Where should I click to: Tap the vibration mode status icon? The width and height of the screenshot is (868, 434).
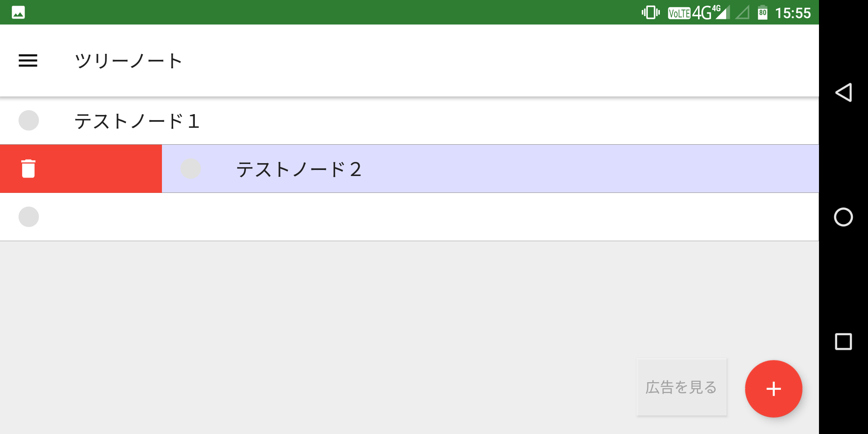pyautogui.click(x=651, y=12)
